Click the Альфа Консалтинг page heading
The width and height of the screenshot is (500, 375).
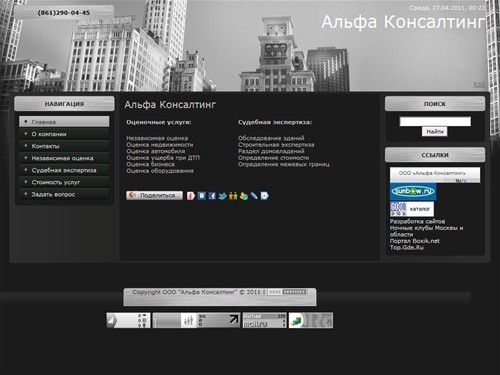click(x=170, y=105)
